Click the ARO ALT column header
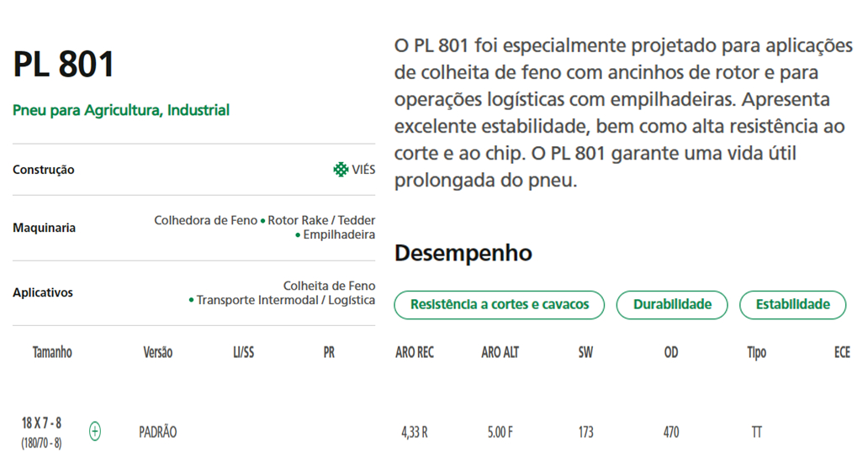 [500, 352]
